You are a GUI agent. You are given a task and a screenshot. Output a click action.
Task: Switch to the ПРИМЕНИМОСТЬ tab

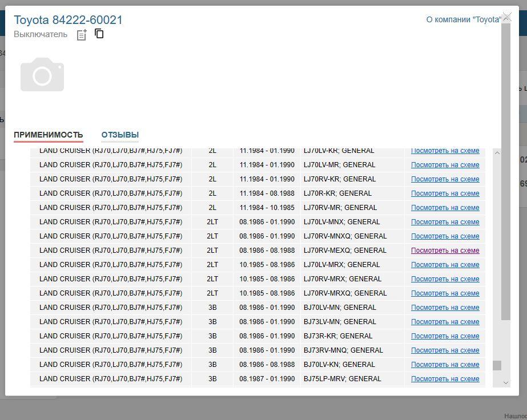click(49, 135)
